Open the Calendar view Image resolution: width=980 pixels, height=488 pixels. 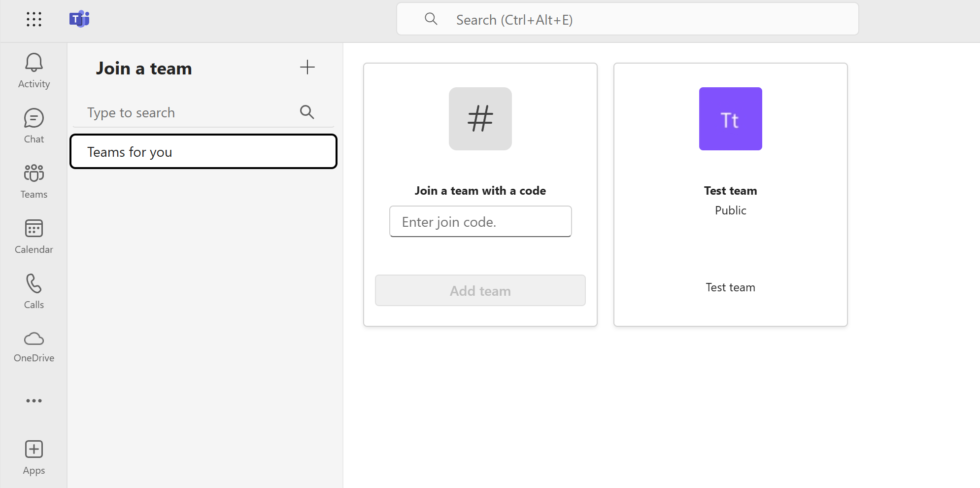pyautogui.click(x=34, y=237)
